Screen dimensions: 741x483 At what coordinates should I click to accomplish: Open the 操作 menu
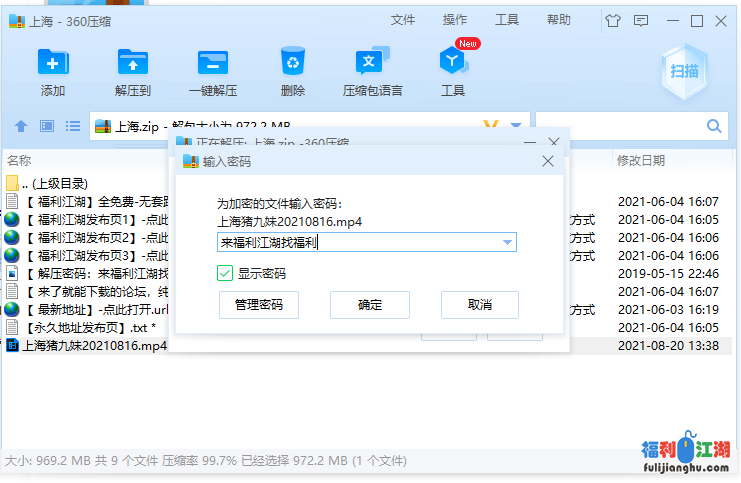[455, 20]
